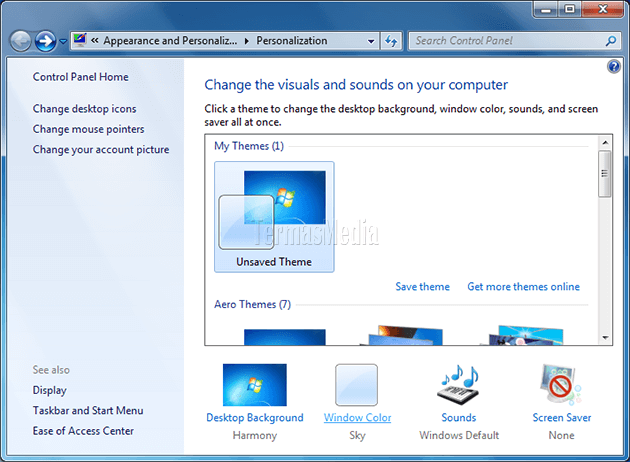Viewport: 630px width, 462px height.
Task: Click the 'Windows Default' sounds text
Action: tap(459, 435)
